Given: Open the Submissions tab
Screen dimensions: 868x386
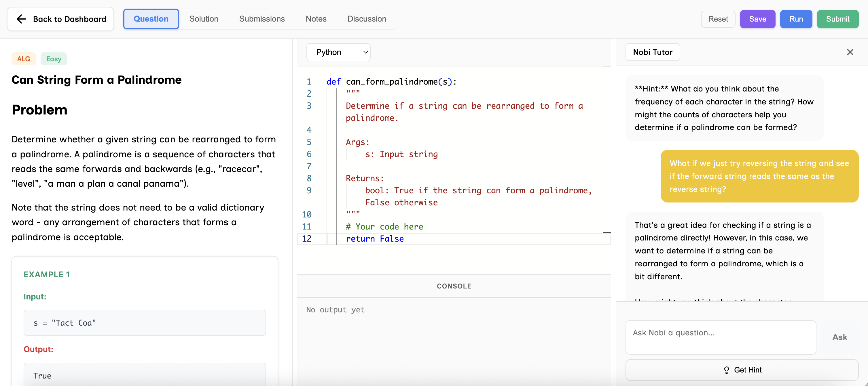Looking at the screenshot, I should click(x=262, y=19).
